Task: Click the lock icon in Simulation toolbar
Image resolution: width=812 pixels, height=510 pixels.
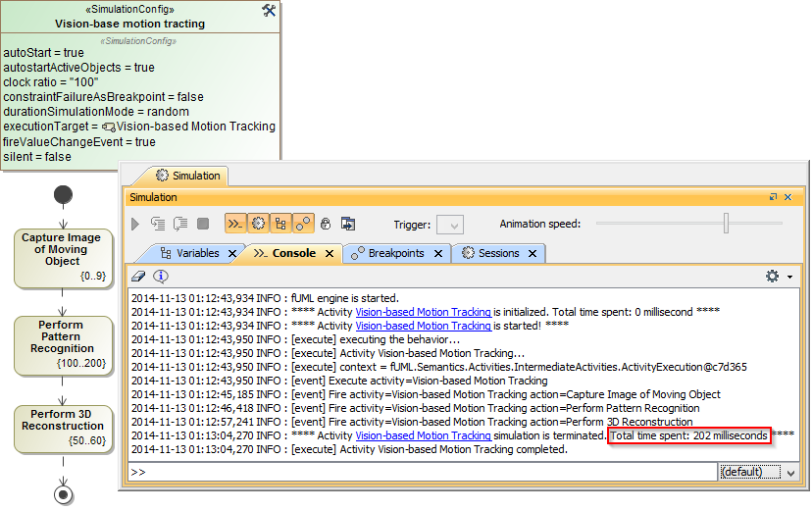Action: [x=326, y=225]
